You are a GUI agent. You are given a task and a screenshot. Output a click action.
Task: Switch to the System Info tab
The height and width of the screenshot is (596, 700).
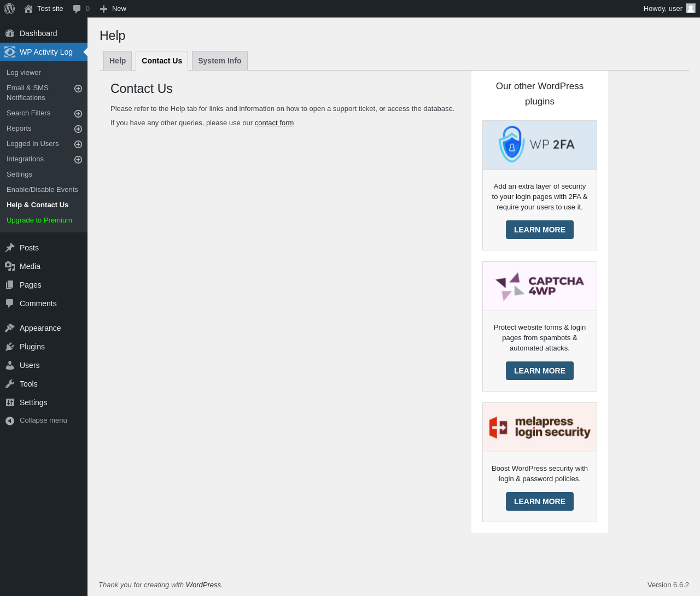219,61
